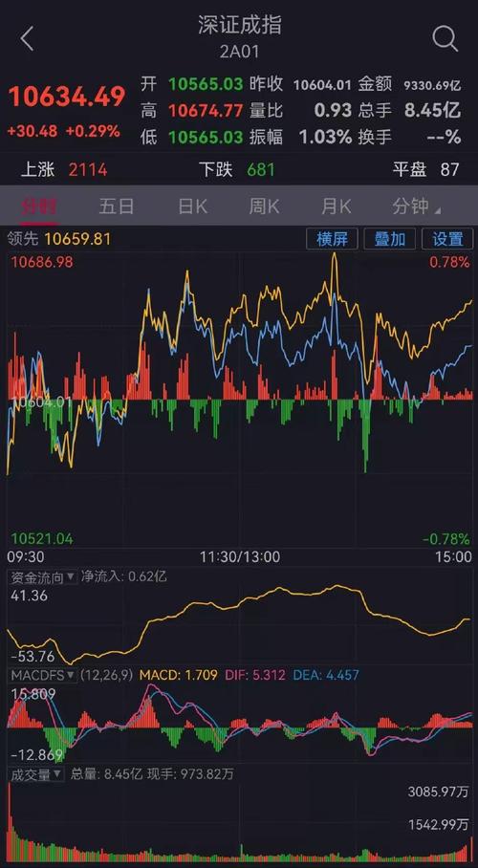This screenshot has width=478, height=868.
Task: Open the 周K chart tab
Action: pos(264,206)
